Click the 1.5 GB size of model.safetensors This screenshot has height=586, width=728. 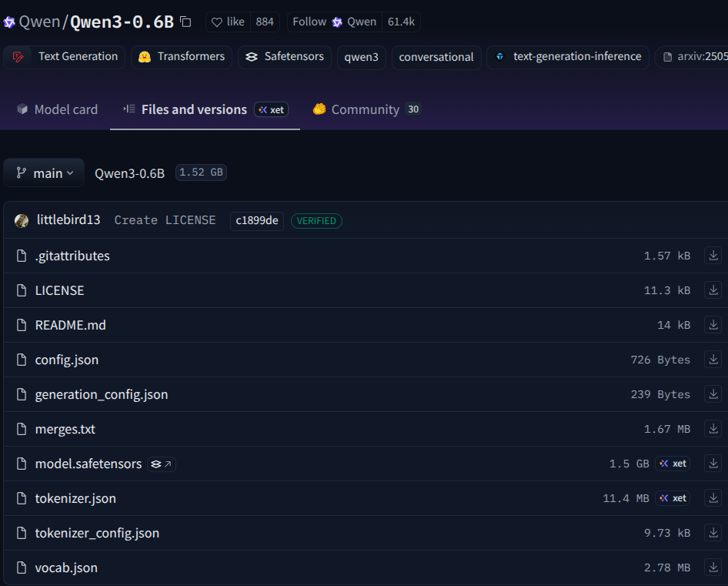point(629,464)
